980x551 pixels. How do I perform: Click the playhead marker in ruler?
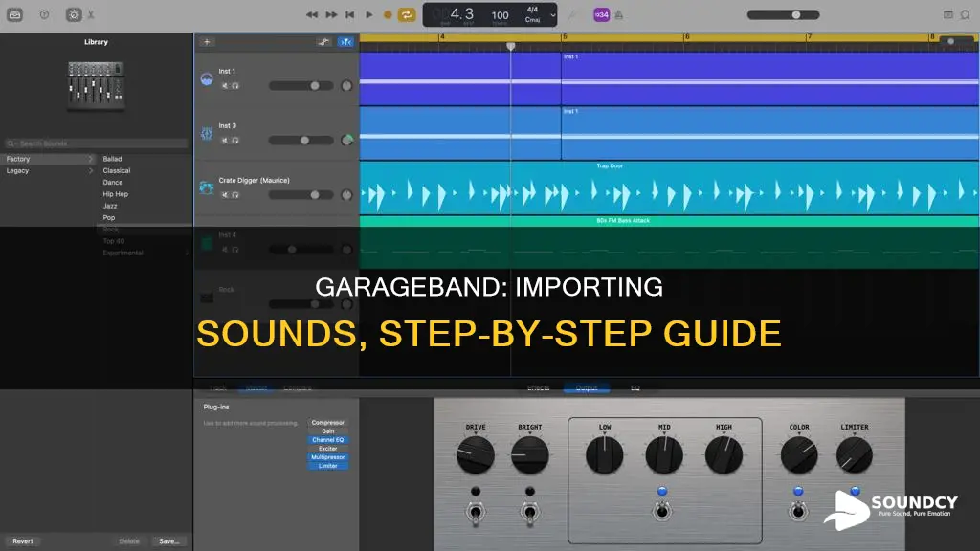[511, 46]
